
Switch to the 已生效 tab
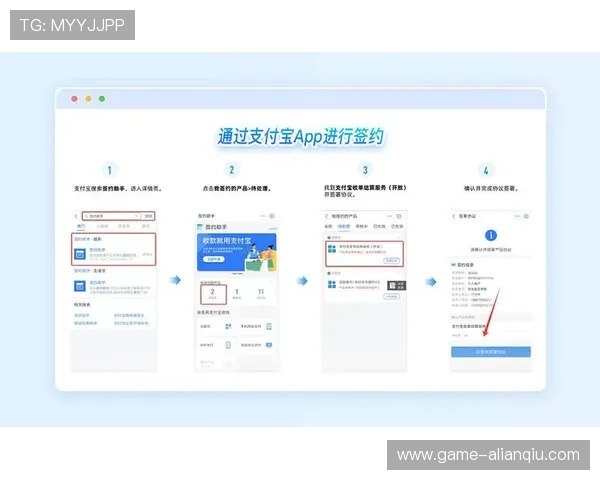(379, 226)
